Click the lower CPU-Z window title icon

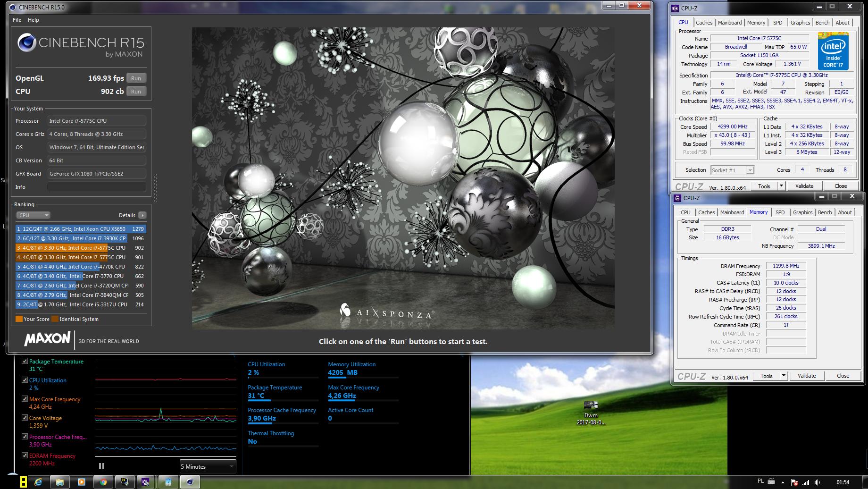[x=678, y=198]
